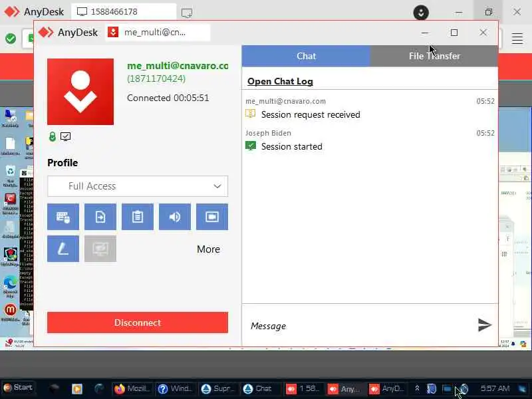Toggle the greyed-out monitor permission button

(x=100, y=249)
